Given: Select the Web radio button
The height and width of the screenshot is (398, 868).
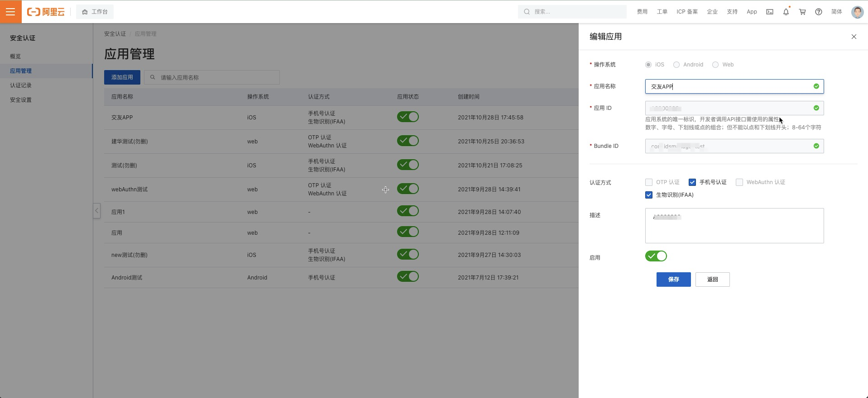Looking at the screenshot, I should 715,65.
